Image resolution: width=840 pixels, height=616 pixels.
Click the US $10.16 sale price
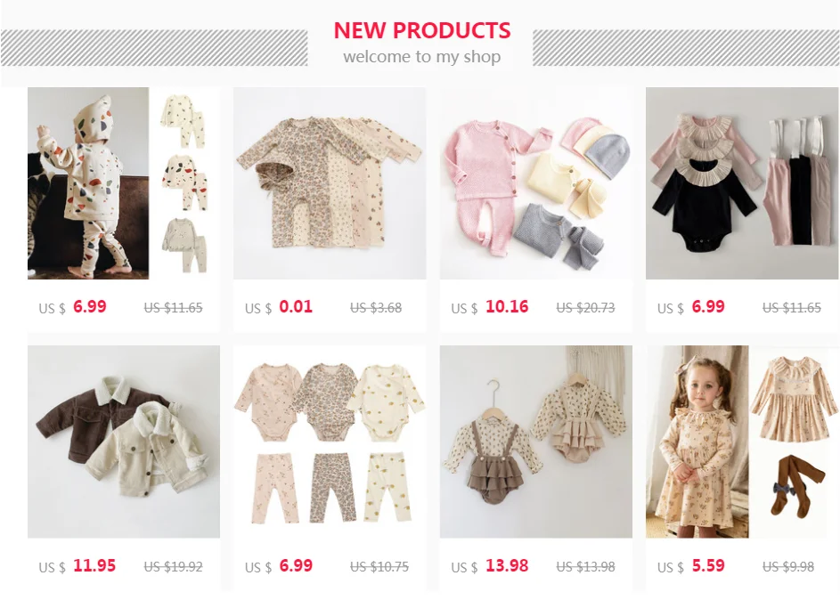pyautogui.click(x=490, y=307)
